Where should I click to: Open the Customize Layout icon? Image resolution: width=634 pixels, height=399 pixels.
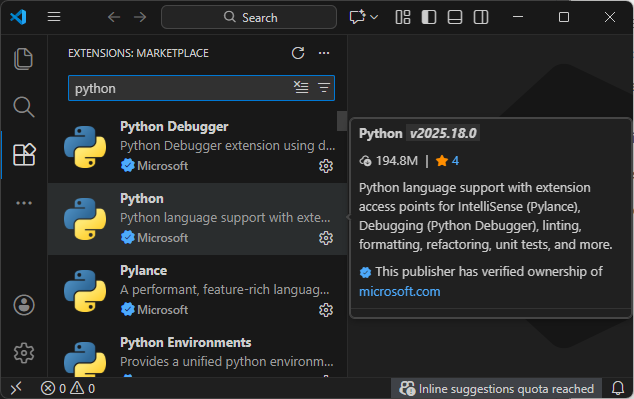pyautogui.click(x=403, y=17)
